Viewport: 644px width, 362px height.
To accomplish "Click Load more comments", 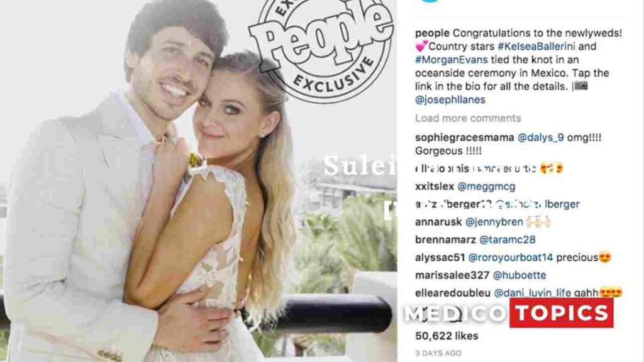I will tap(468, 118).
